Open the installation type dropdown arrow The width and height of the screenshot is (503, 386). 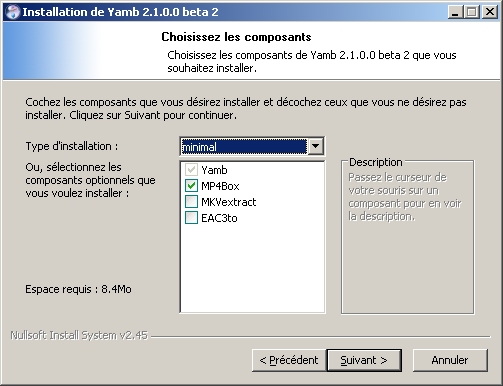pyautogui.click(x=315, y=146)
